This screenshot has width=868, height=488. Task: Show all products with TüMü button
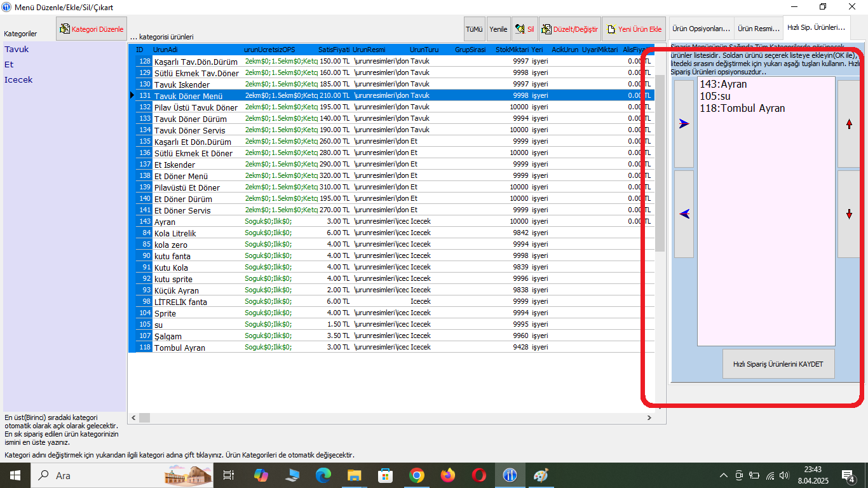coord(475,29)
